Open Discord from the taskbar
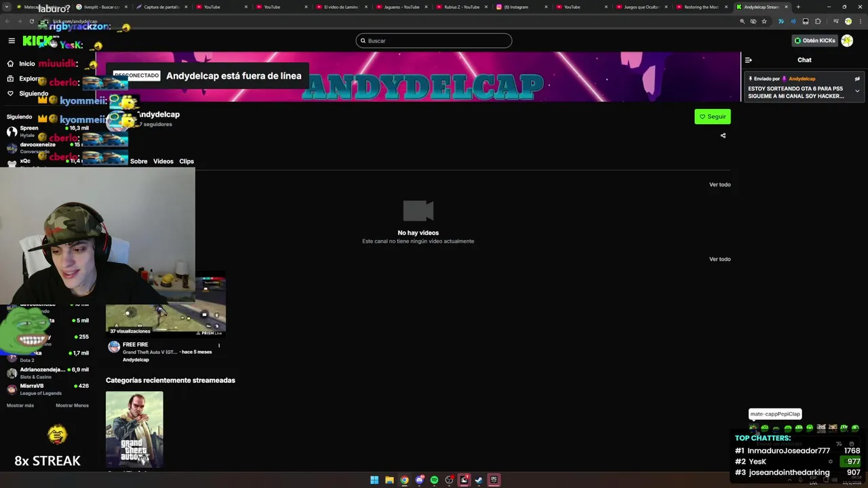The height and width of the screenshot is (488, 868). 419,480
